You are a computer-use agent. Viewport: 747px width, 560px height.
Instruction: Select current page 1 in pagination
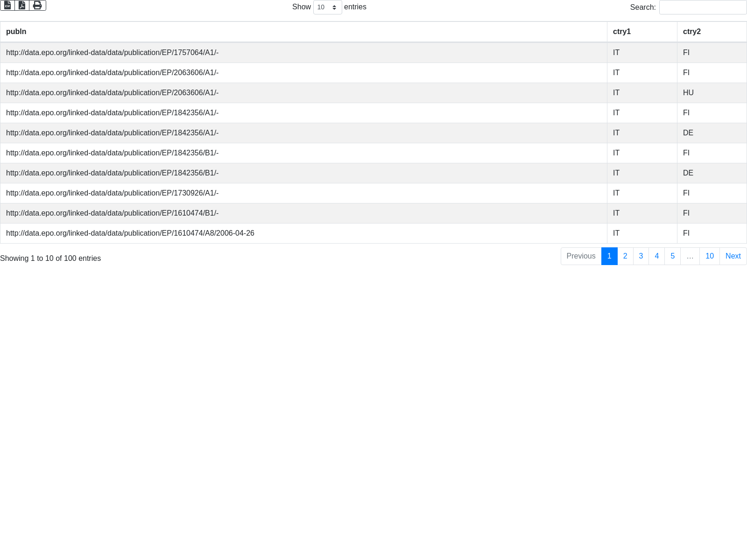point(609,256)
